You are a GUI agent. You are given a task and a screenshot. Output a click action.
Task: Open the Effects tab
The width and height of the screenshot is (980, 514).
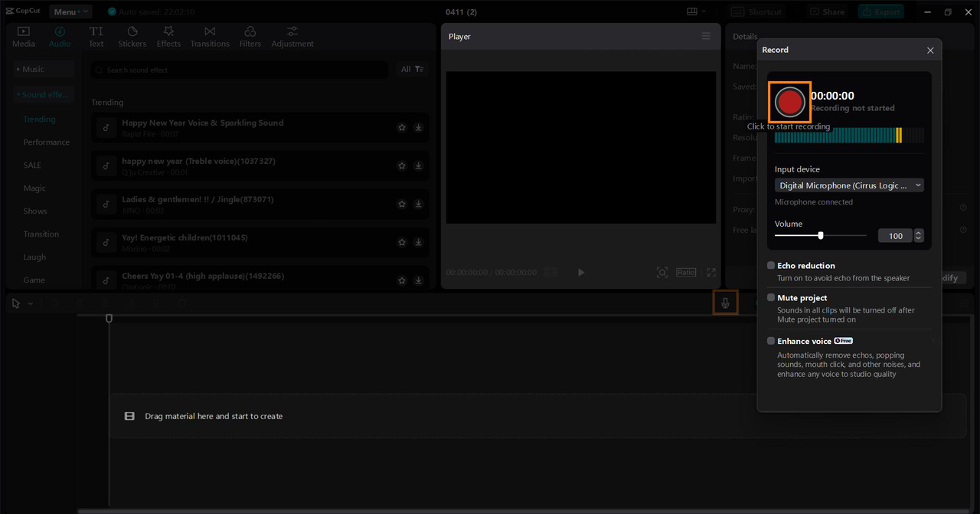(168, 37)
